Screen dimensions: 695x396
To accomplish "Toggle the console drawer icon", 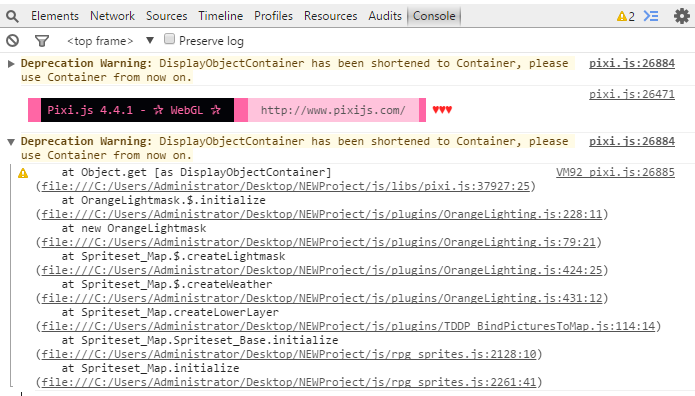I will [x=651, y=16].
